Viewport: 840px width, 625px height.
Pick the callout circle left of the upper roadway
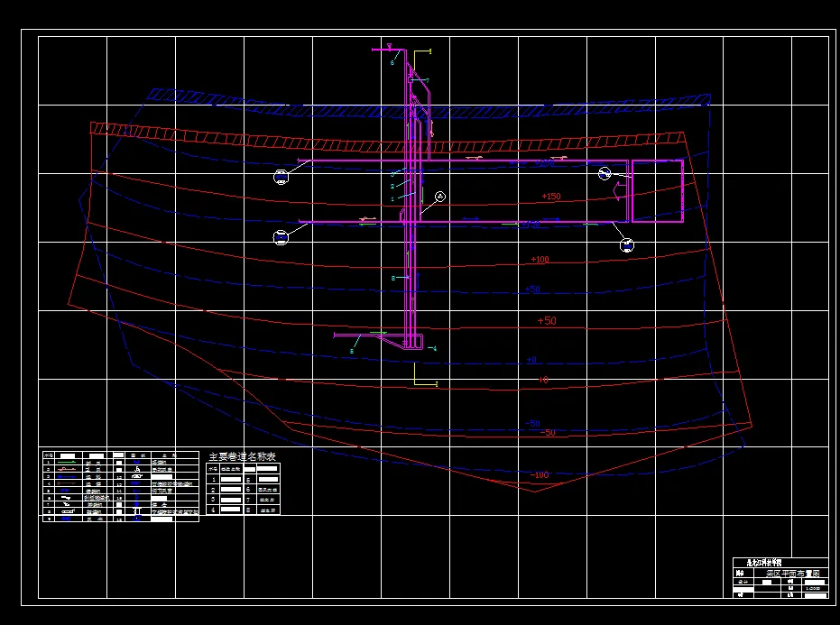pos(282,177)
